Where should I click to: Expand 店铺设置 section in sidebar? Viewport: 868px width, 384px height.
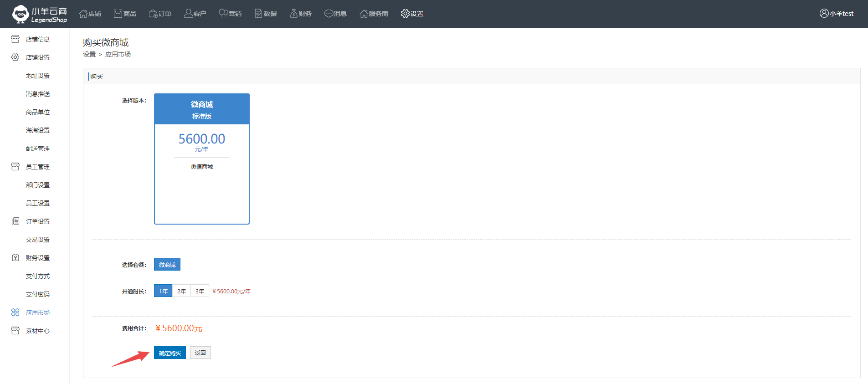tap(37, 57)
